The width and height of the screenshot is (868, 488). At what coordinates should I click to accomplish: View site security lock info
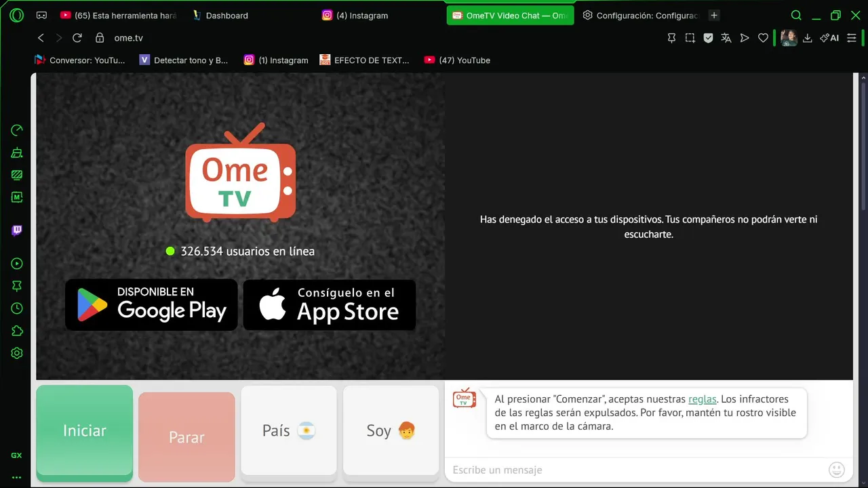point(100,38)
